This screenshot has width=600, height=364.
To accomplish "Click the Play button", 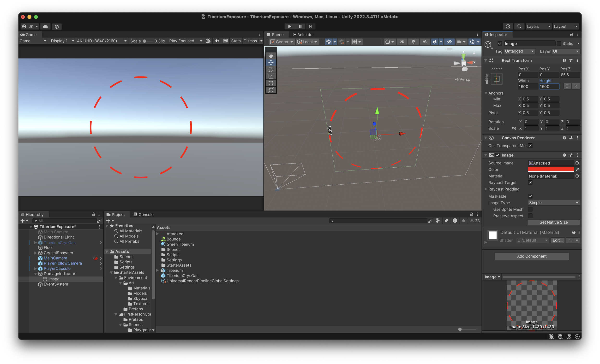I will [x=289, y=26].
